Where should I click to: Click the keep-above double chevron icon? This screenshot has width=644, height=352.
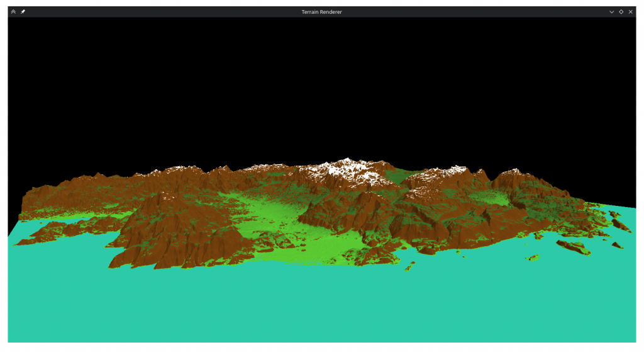click(13, 11)
